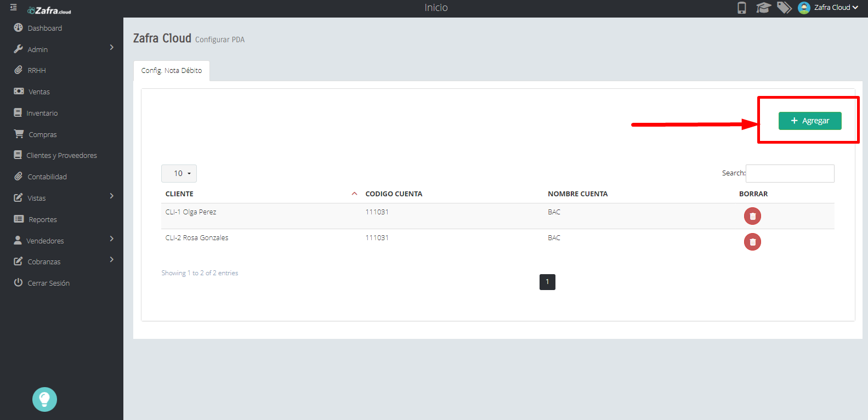Viewport: 868px width, 420px height.
Task: Sort by NOMBRE CUENTA column header
Action: pyautogui.click(x=577, y=194)
